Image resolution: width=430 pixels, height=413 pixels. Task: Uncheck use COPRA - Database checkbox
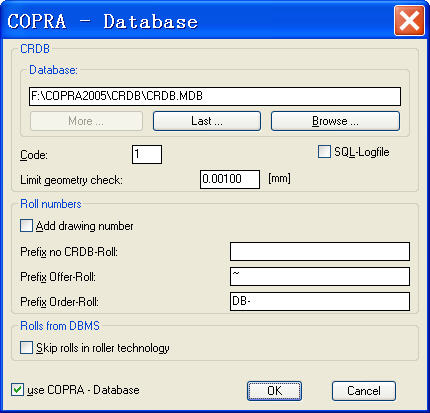point(17,390)
